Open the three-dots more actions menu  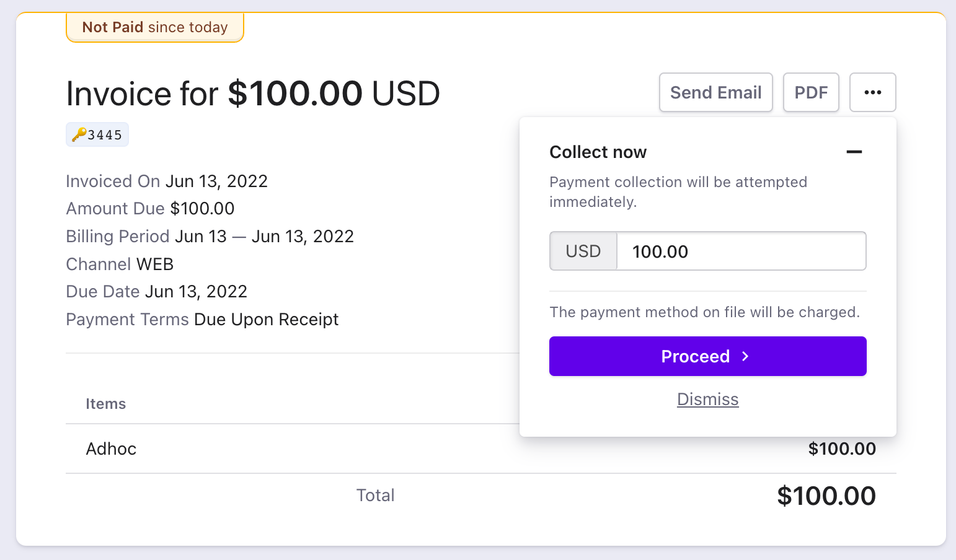coord(872,92)
